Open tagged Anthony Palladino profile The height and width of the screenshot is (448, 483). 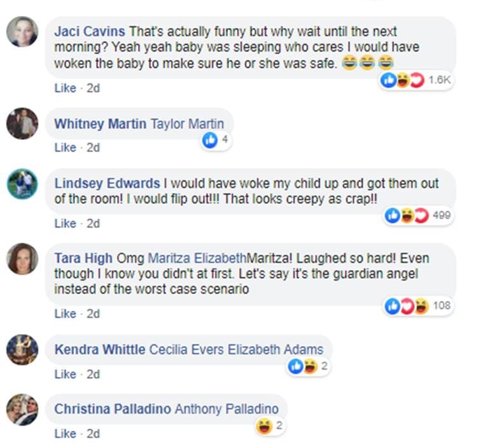pyautogui.click(x=227, y=409)
